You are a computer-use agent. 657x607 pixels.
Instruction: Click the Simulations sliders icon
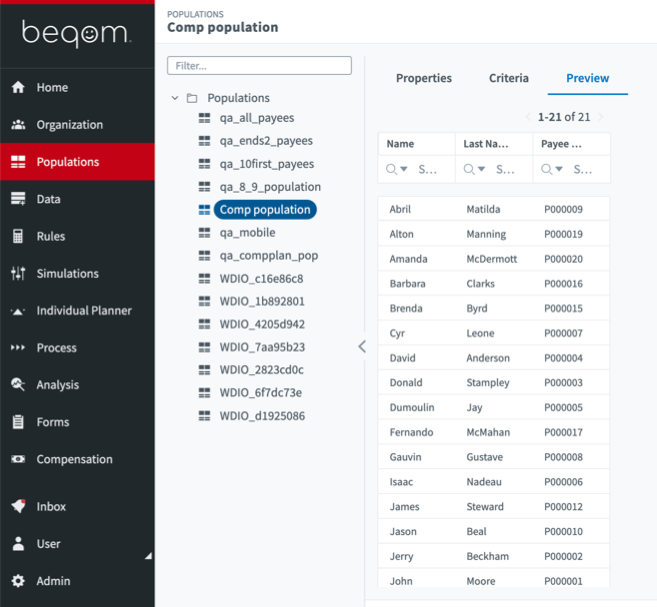[x=18, y=274]
